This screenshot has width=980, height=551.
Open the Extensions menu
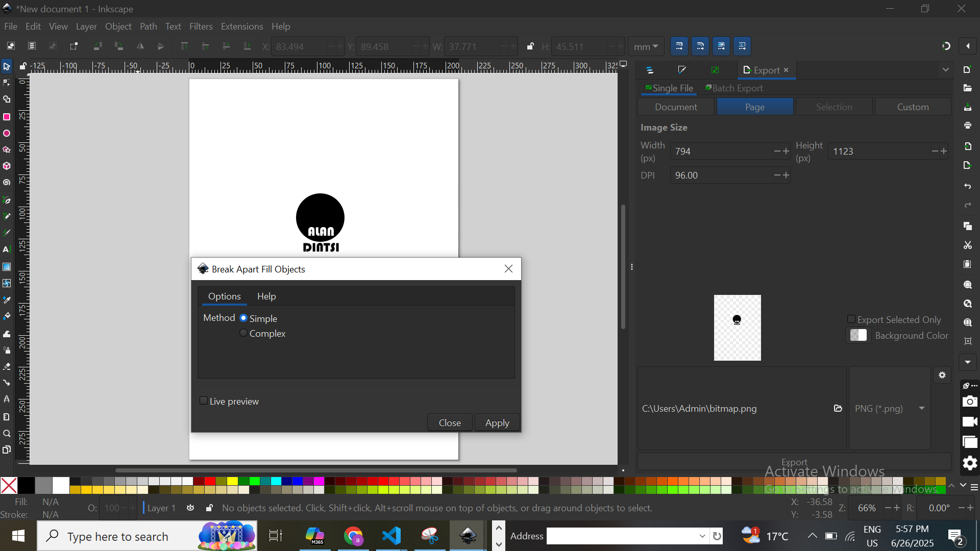coord(242,27)
